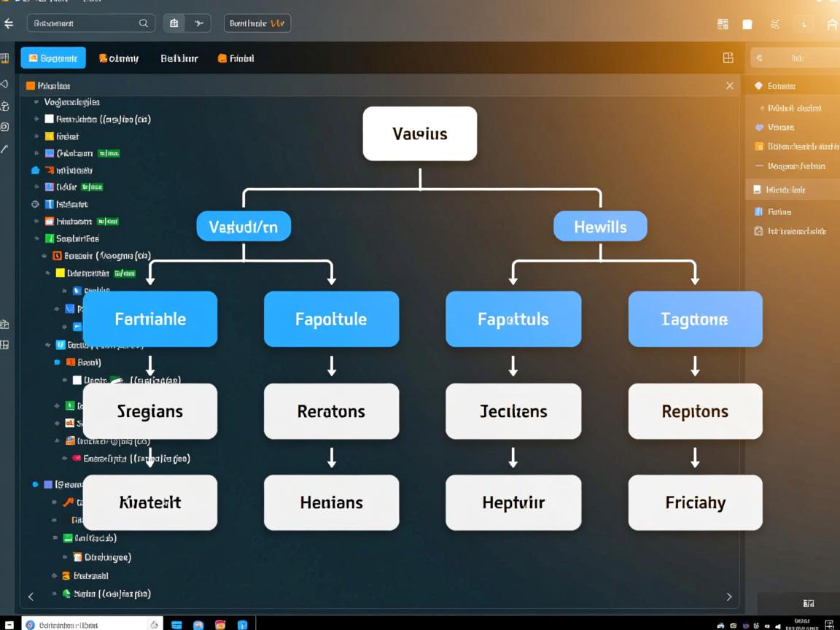Toggle the white checkbox on the second tree row

[x=50, y=119]
